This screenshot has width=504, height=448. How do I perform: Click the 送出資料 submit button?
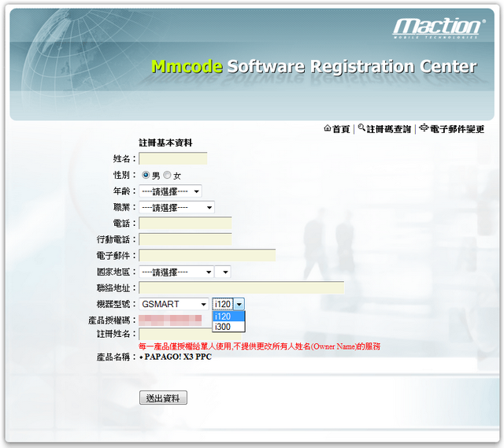[163, 398]
